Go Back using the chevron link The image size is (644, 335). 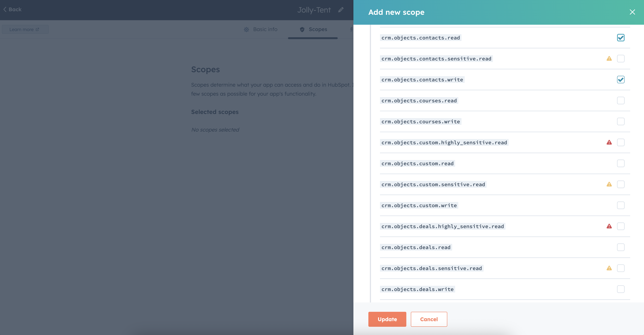pyautogui.click(x=13, y=10)
